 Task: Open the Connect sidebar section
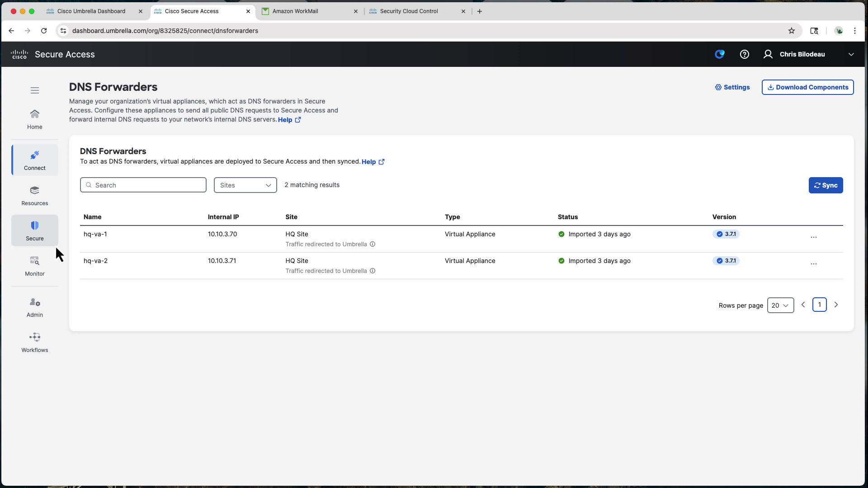pos(35,160)
